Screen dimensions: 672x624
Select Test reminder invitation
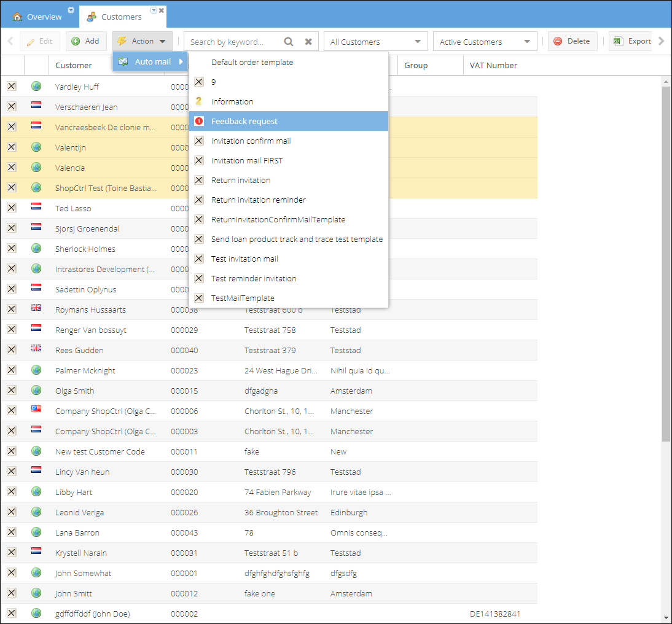coord(289,279)
